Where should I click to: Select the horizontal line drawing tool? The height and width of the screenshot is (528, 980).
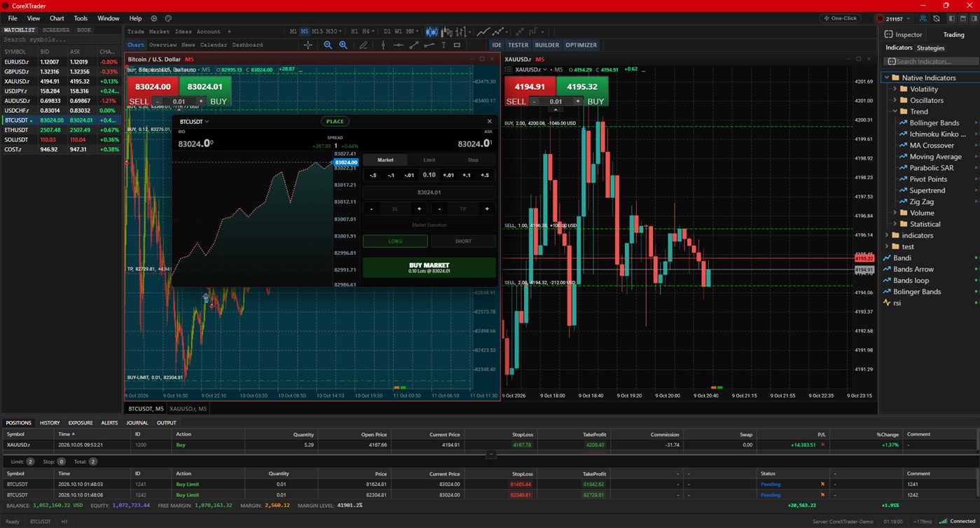coord(399,45)
